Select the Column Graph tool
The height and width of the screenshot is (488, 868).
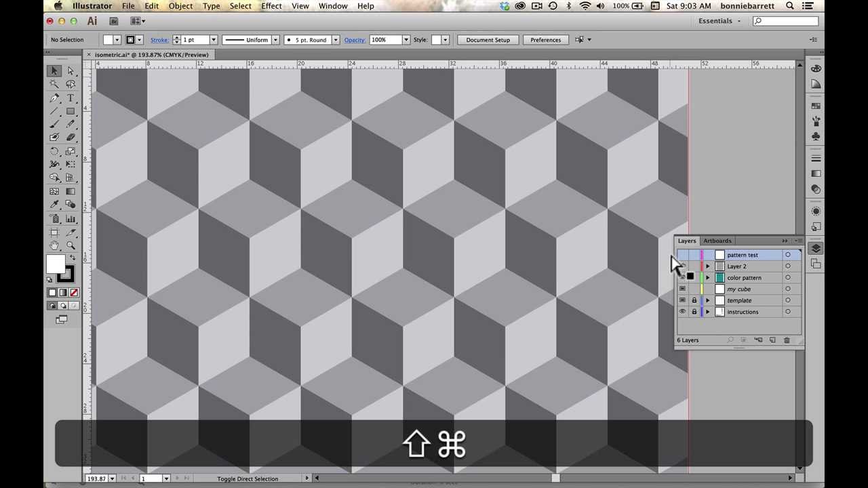coord(71,219)
